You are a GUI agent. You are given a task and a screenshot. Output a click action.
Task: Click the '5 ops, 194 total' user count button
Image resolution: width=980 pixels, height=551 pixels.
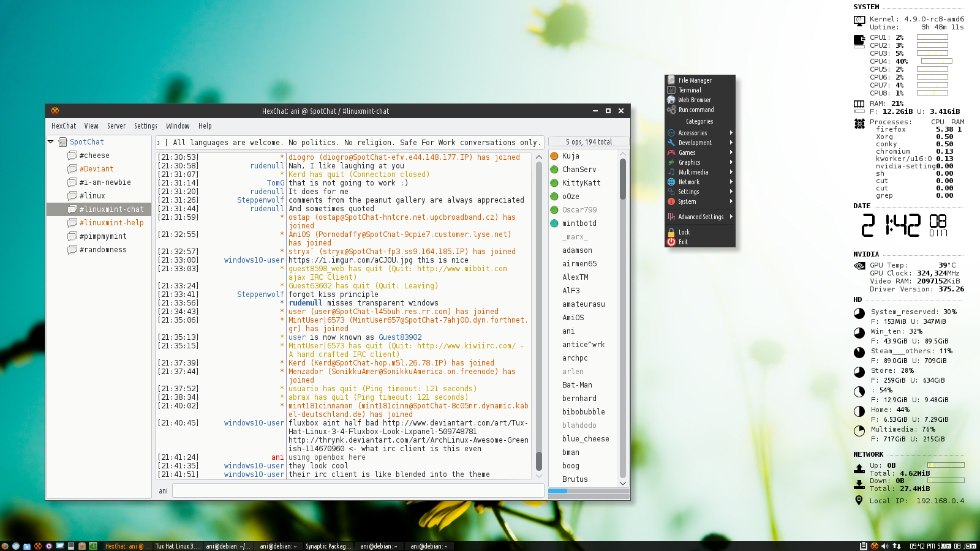click(589, 142)
